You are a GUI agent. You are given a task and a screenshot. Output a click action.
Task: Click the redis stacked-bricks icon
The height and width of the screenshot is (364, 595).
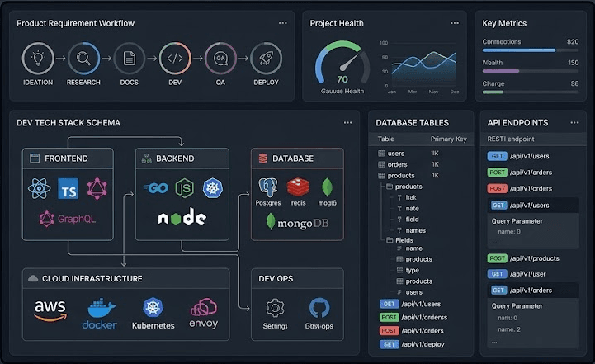click(x=298, y=187)
